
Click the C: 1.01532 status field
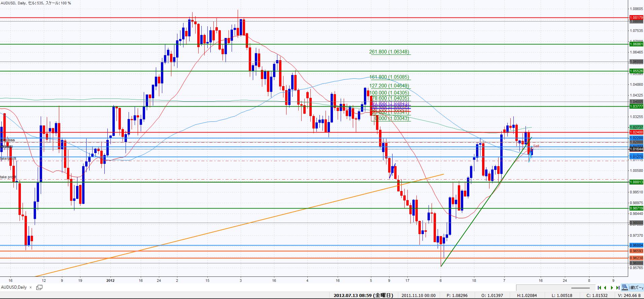pos(597,296)
